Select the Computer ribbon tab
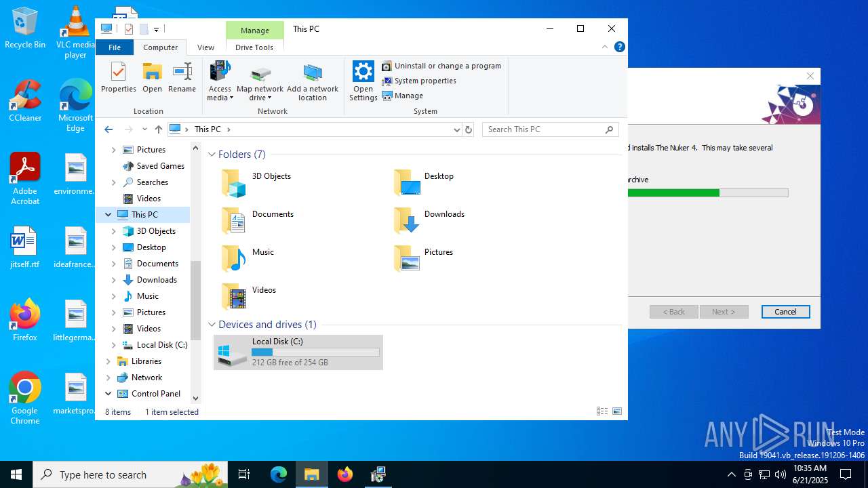Screen dimensions: 868x488 click(x=161, y=47)
